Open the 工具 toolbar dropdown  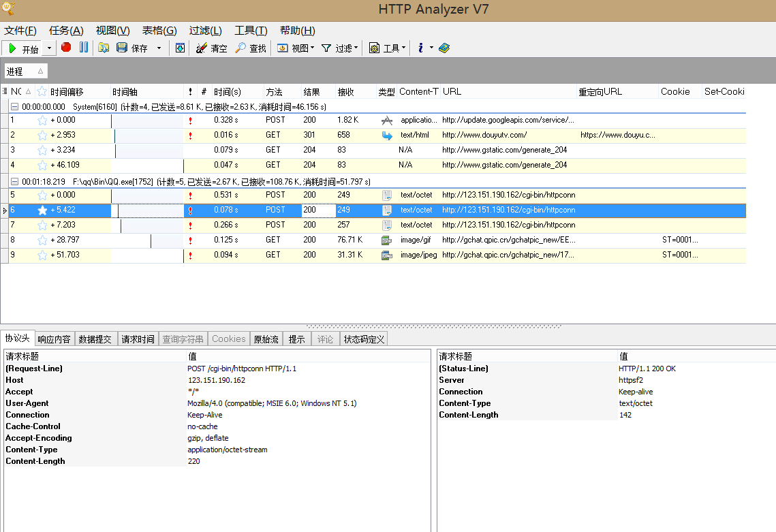pyautogui.click(x=388, y=48)
